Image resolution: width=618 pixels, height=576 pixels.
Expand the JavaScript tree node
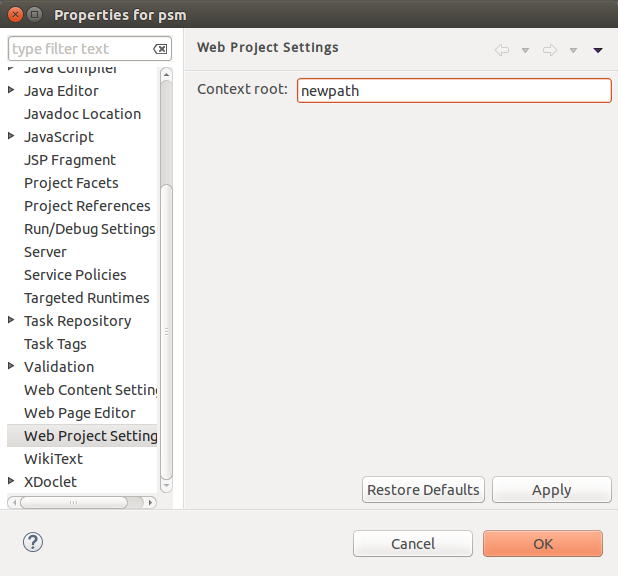(x=12, y=137)
